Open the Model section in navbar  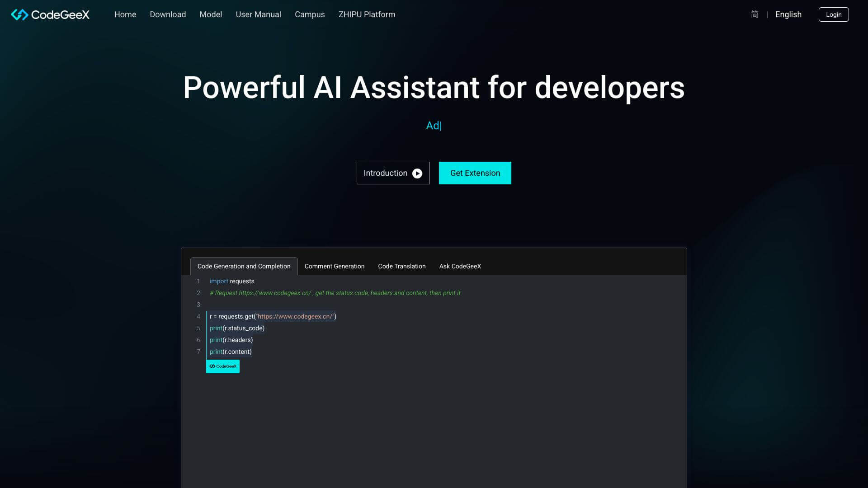tap(211, 14)
